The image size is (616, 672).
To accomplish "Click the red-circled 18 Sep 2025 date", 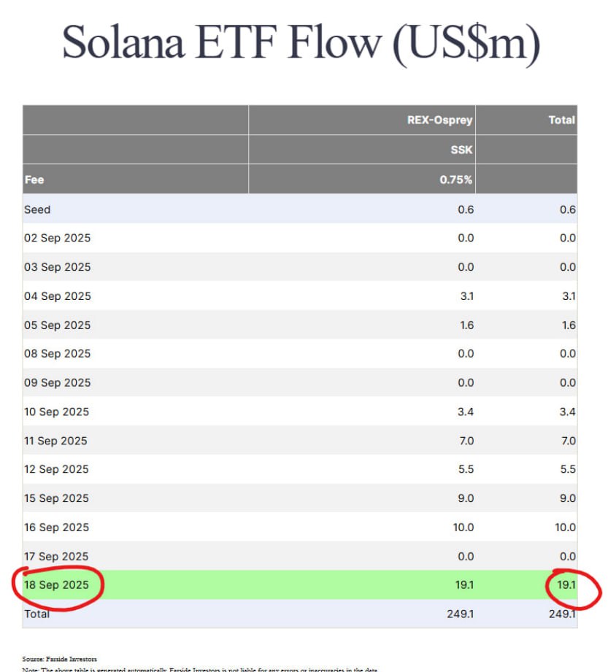I will (x=58, y=585).
